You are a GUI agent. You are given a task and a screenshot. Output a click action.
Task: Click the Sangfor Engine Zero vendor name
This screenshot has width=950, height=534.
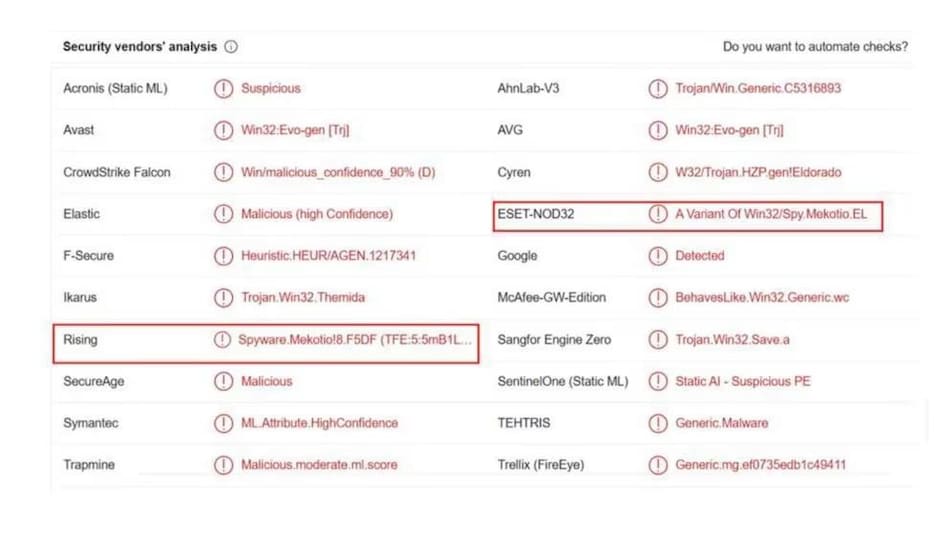click(x=554, y=340)
